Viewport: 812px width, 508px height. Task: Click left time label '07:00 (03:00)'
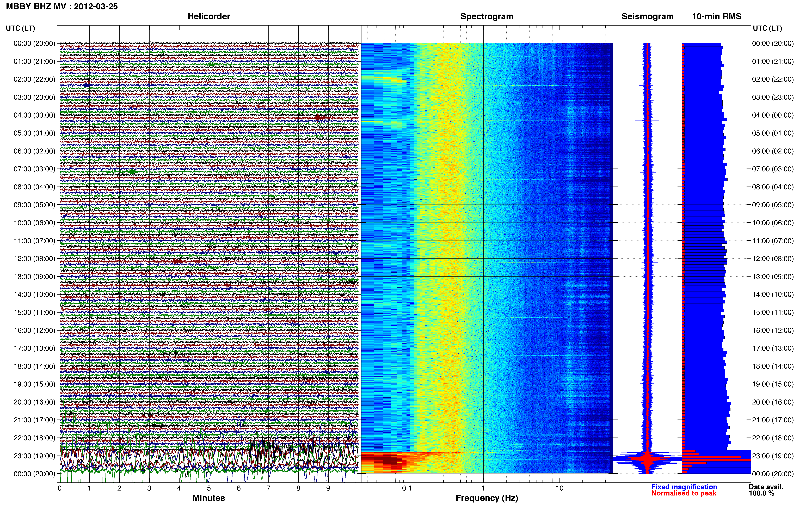pyautogui.click(x=34, y=169)
